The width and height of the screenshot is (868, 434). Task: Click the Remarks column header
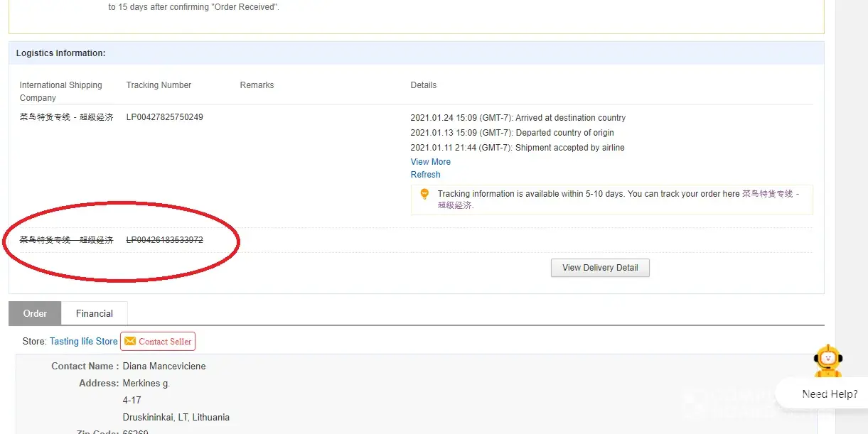click(257, 85)
